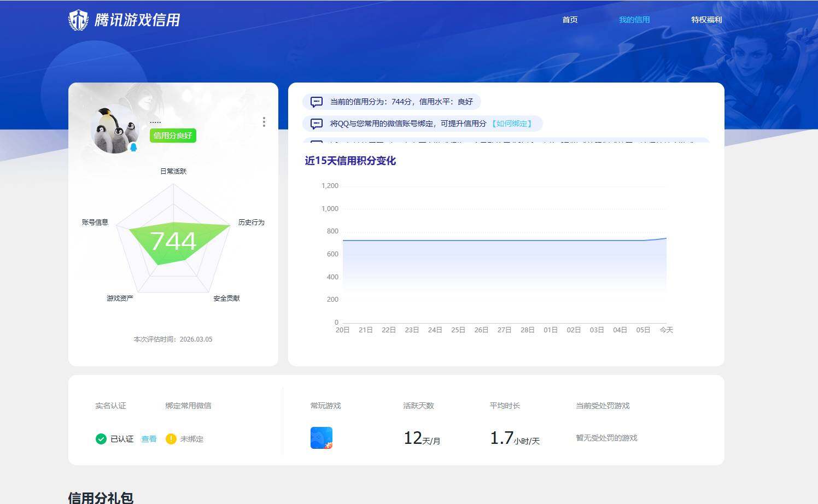Open the 特权福利 page
Screen dimensions: 818x504
coord(706,20)
